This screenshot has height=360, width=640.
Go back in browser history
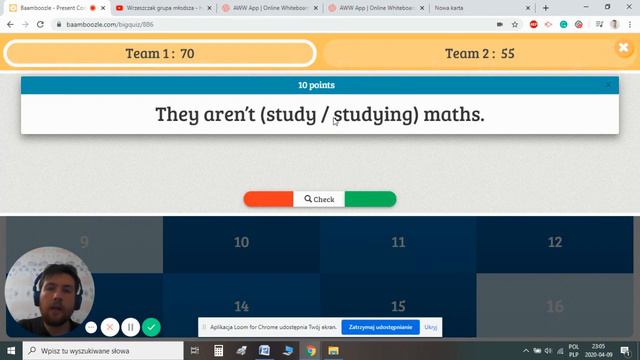click(x=10, y=24)
